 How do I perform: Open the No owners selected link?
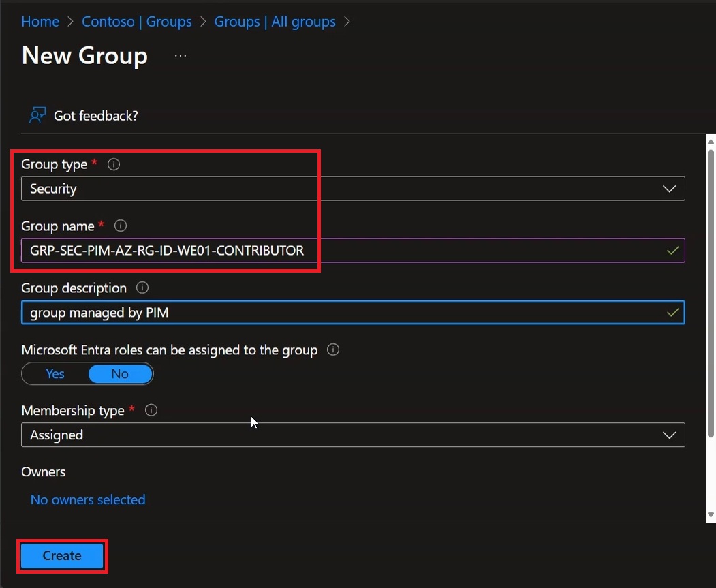tap(88, 499)
